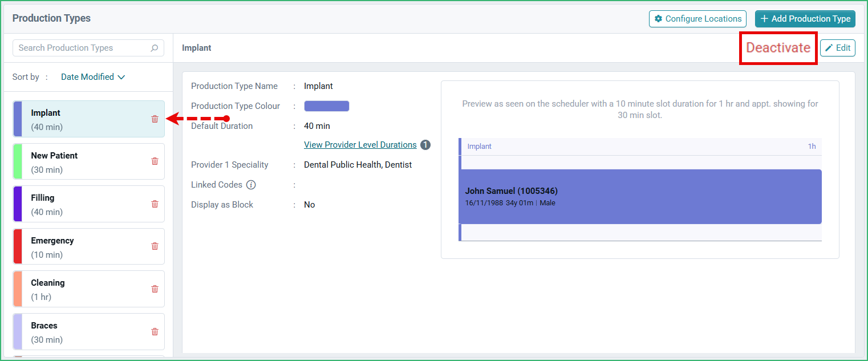Select the Implant list item

(x=88, y=119)
